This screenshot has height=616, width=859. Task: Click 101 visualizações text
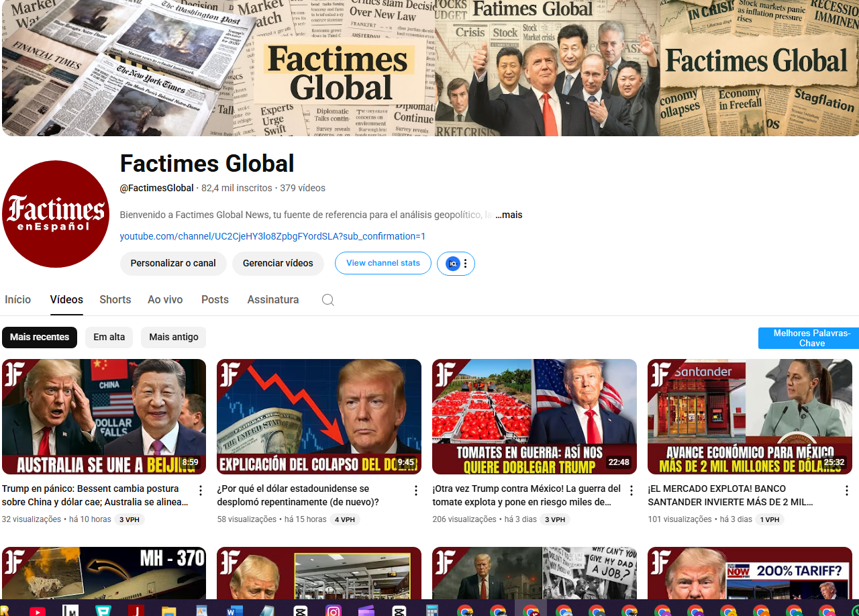click(680, 519)
